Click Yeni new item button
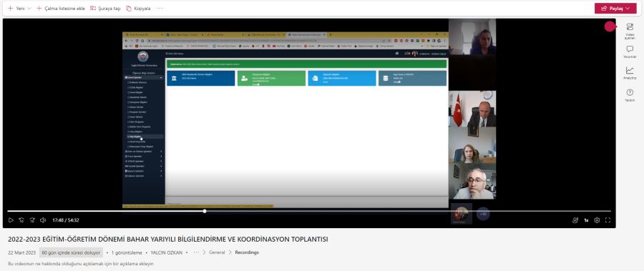This screenshot has width=644, height=271. [16, 8]
